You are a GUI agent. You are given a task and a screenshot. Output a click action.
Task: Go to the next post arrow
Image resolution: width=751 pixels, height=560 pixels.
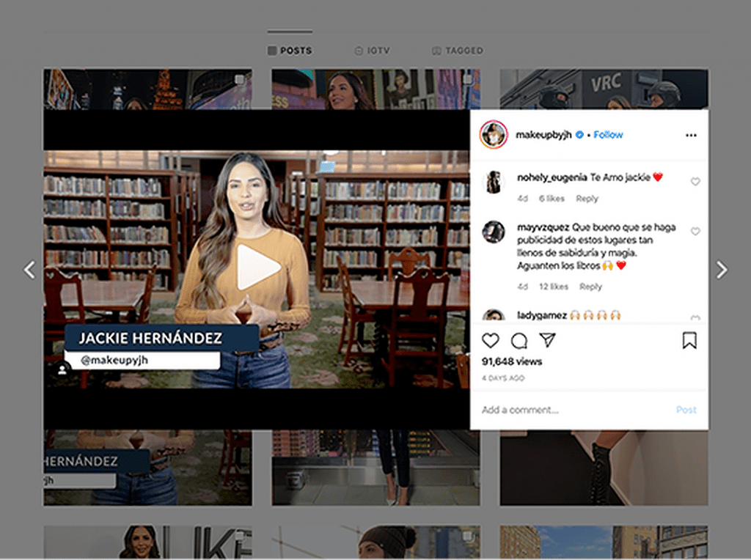tap(722, 270)
